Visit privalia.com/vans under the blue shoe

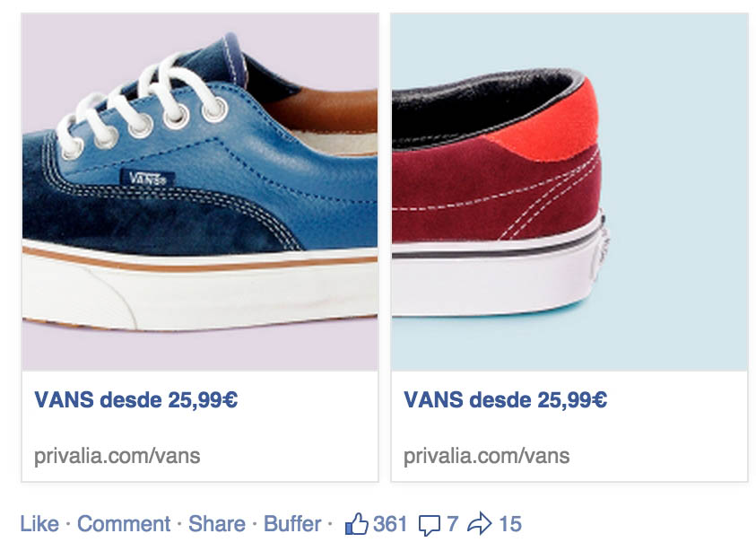pos(117,456)
